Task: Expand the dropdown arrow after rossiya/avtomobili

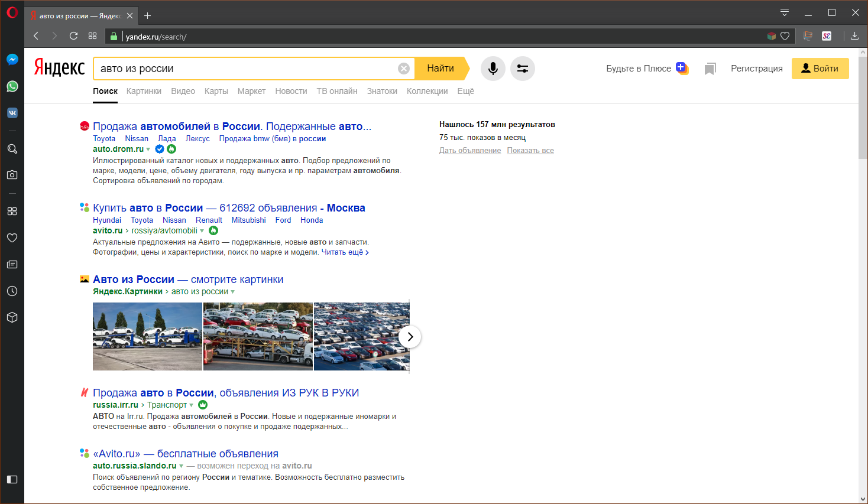Action: (202, 231)
